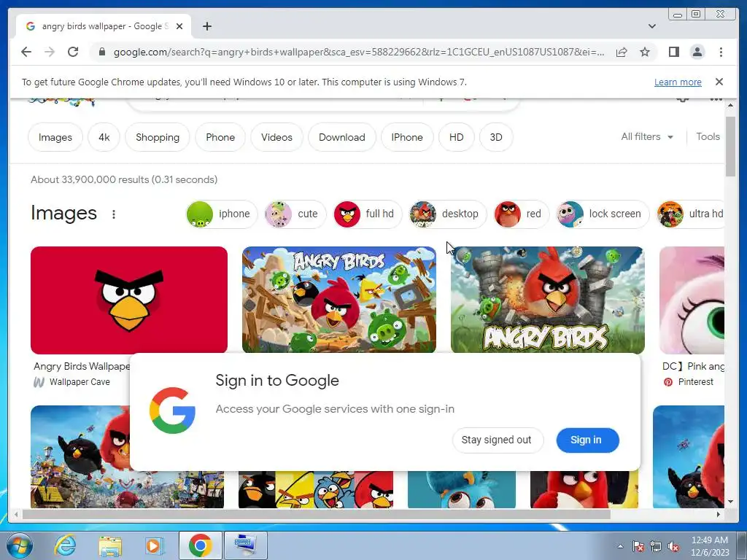Open Angry Birds group slingshot wallpaper thumbnail

pos(339,300)
